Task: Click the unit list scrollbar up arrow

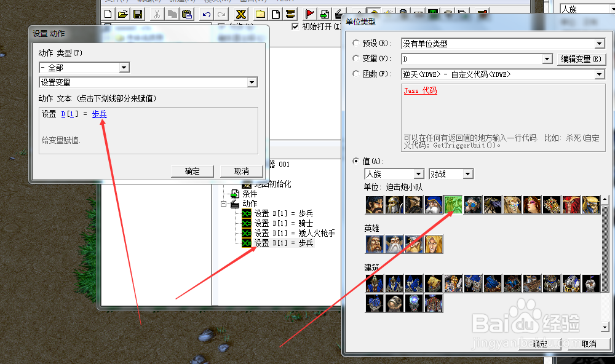Action: point(605,199)
